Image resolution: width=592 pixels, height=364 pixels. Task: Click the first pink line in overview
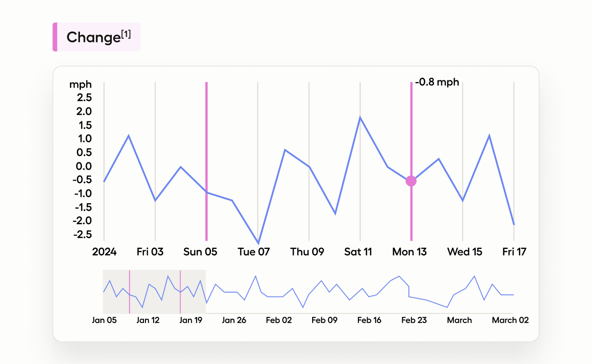click(130, 292)
